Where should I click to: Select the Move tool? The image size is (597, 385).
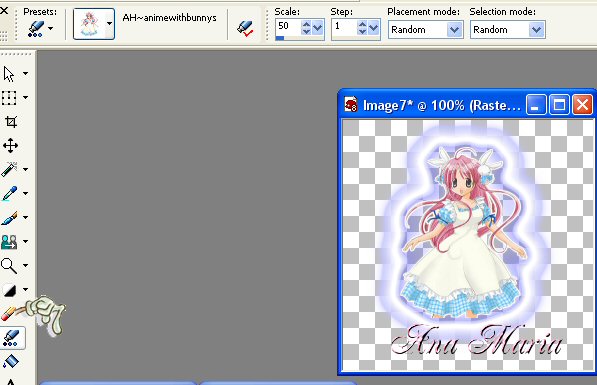click(x=10, y=145)
